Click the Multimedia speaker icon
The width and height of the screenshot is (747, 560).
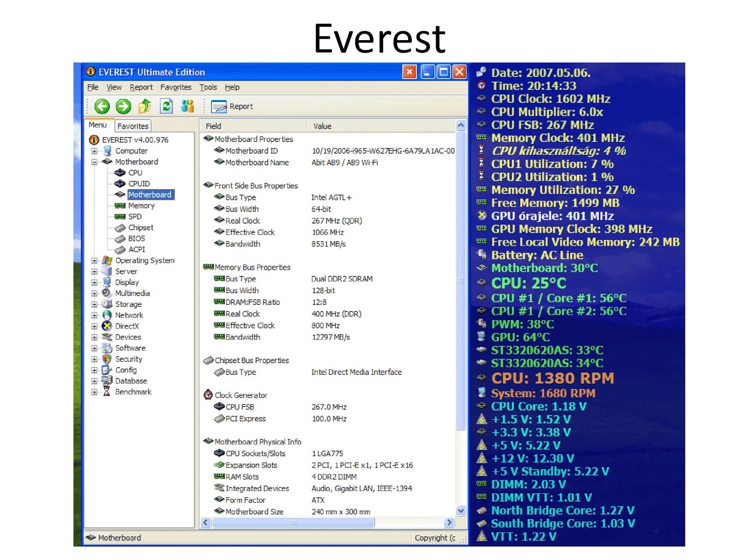point(107,293)
